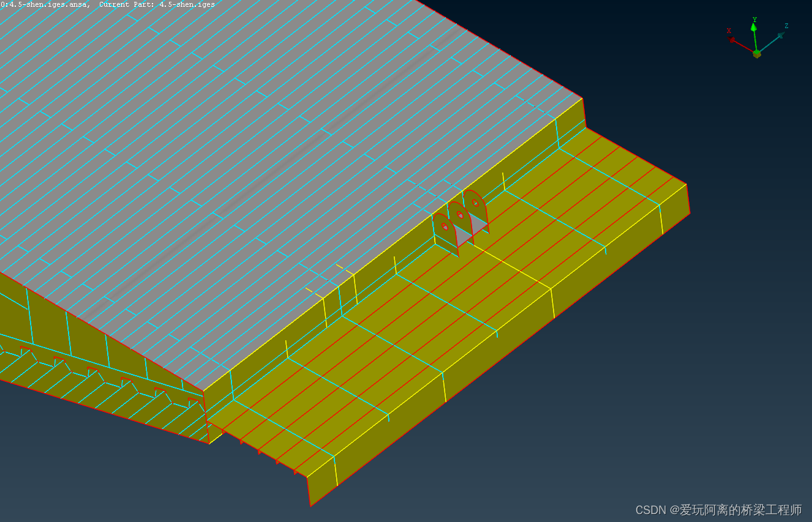The height and width of the screenshot is (522, 812).
Task: Select the triad origin cube
Action: 757,54
